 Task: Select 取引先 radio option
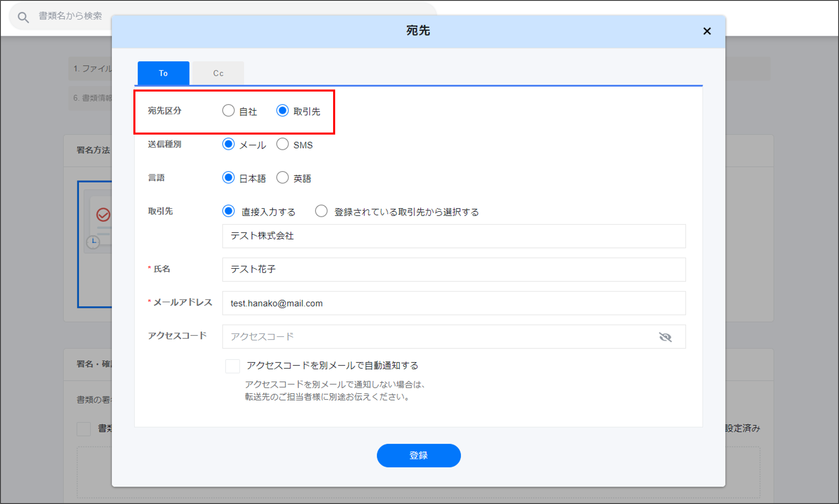[x=282, y=111]
